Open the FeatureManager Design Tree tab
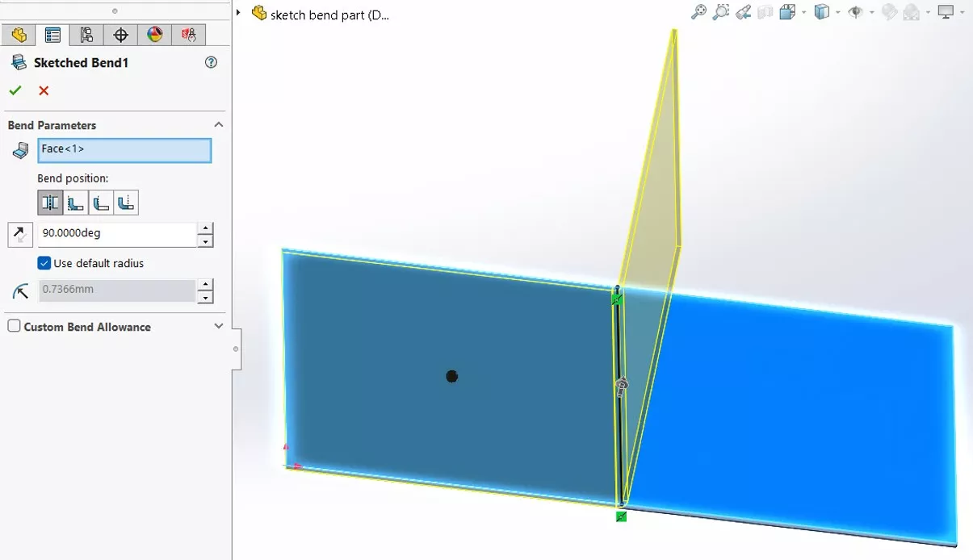 (19, 35)
